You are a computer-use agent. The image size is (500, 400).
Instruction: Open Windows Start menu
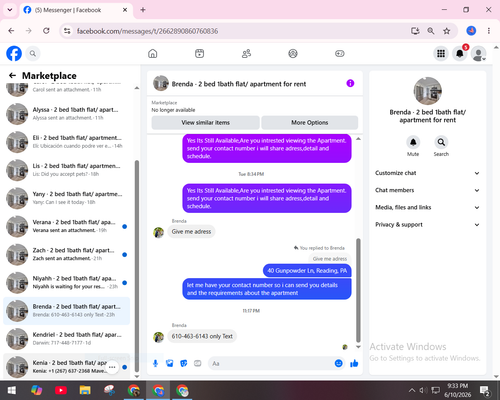click(12, 390)
